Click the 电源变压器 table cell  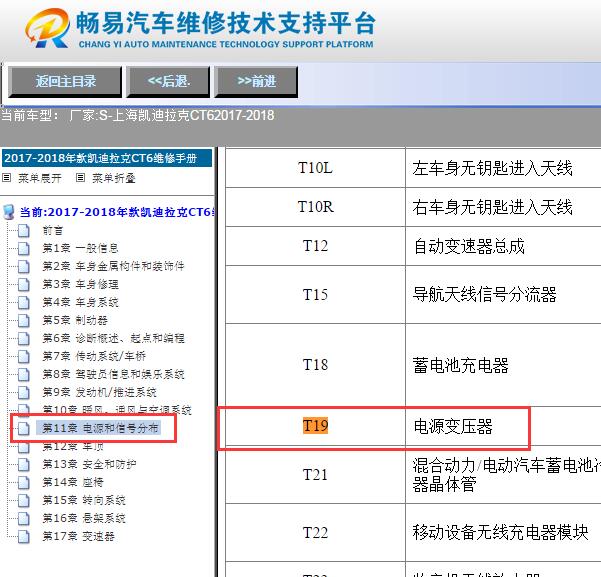(503, 426)
